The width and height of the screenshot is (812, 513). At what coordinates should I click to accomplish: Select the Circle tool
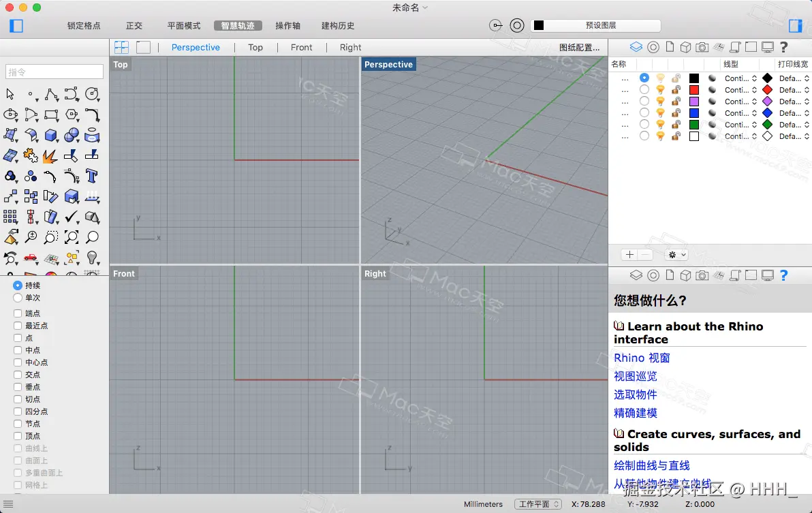coord(92,94)
